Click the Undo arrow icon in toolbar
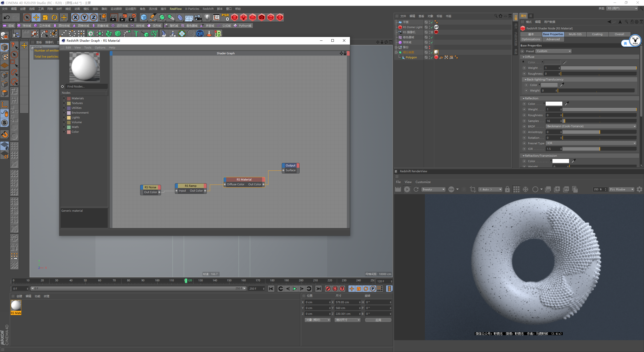This screenshot has width=644, height=352. coord(7,17)
